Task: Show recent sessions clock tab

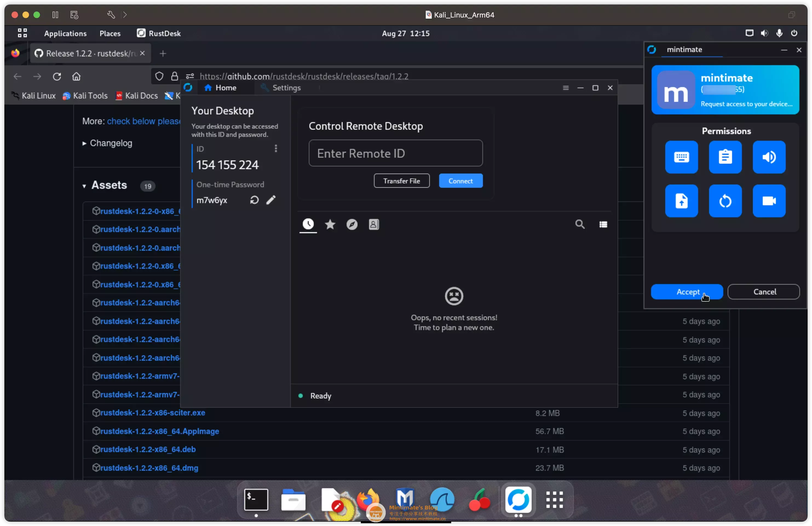Action: click(308, 224)
